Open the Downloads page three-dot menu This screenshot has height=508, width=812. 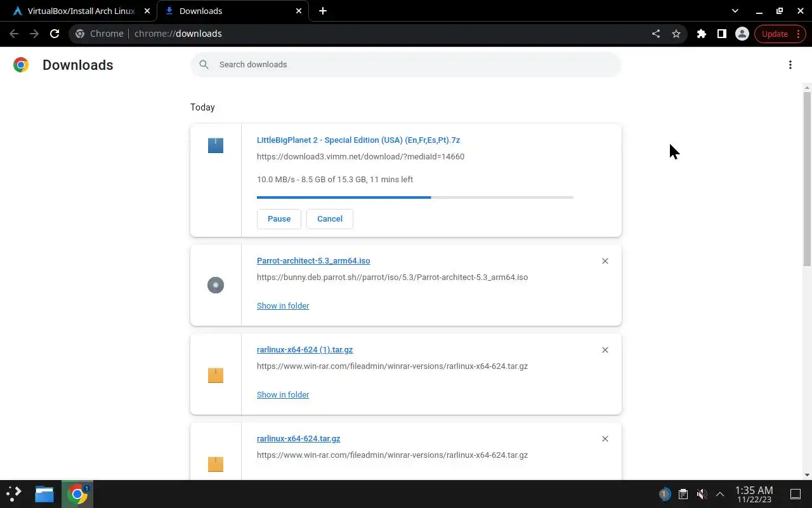point(790,65)
